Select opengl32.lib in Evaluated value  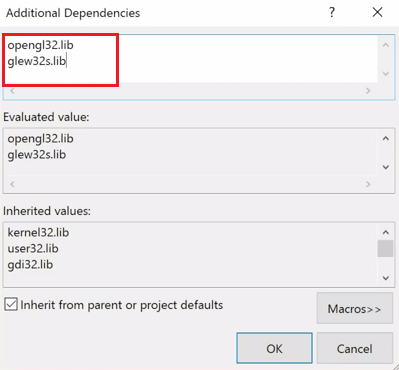(40, 139)
